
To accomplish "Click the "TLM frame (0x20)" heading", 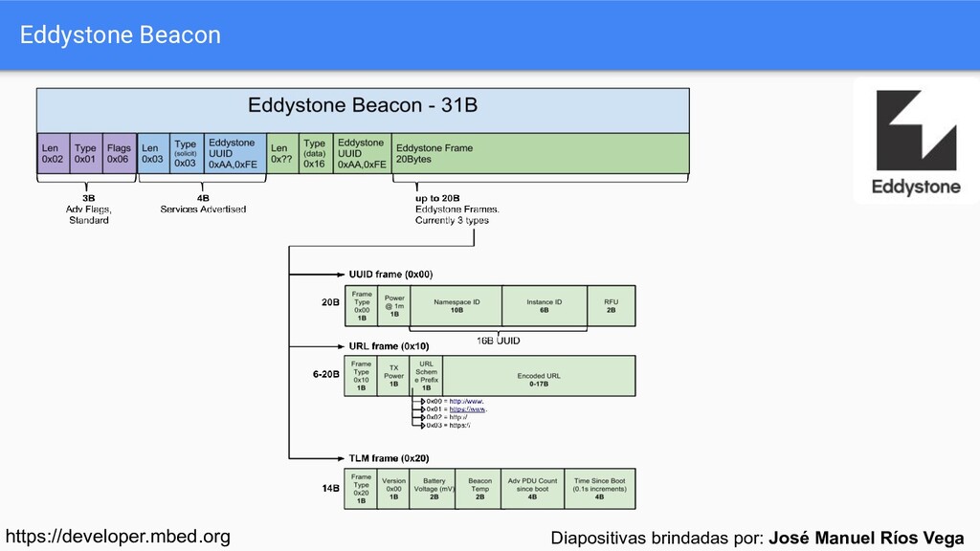I will click(389, 458).
